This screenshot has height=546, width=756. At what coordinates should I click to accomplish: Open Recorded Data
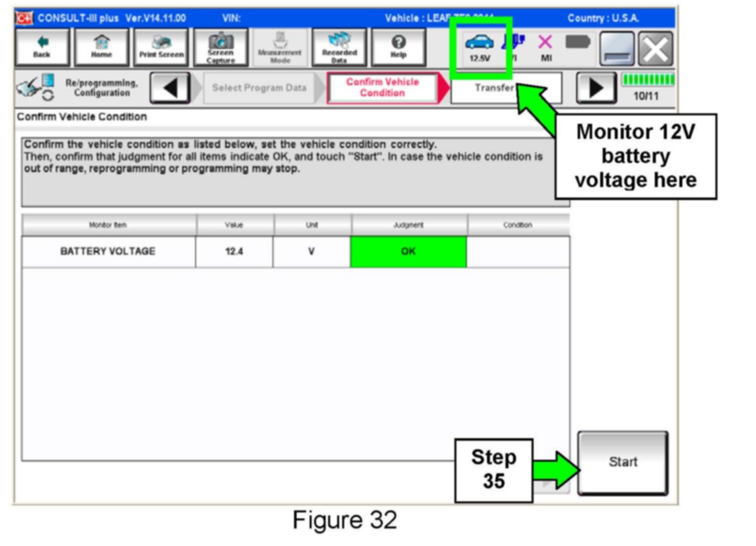[339, 47]
